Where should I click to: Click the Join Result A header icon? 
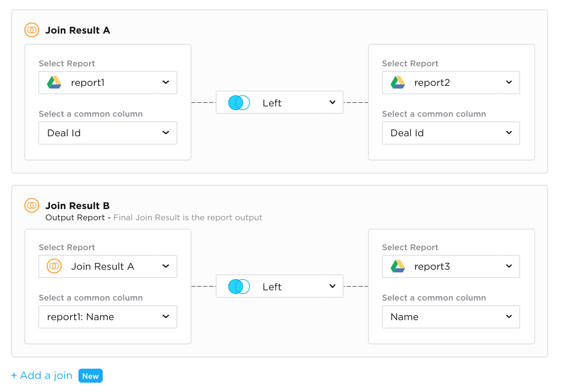click(32, 30)
